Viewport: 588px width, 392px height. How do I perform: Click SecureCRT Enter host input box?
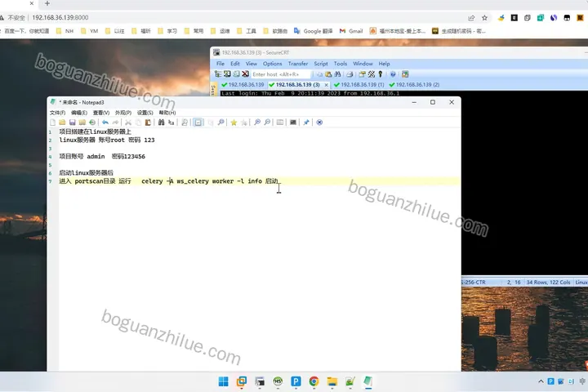click(x=280, y=74)
